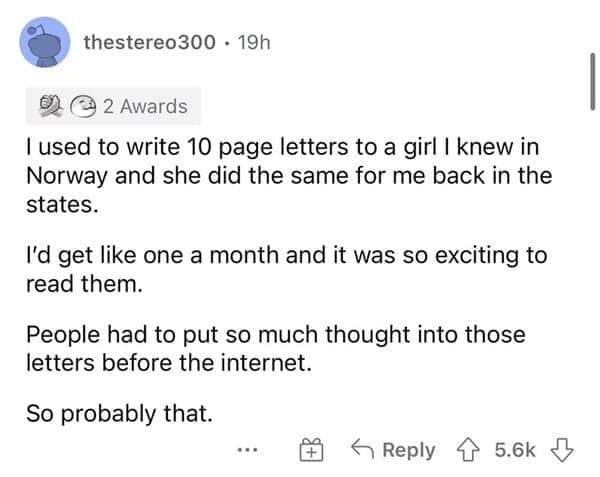
Task: Tap the Reddit avatar of thestereo300
Action: [x=44, y=43]
